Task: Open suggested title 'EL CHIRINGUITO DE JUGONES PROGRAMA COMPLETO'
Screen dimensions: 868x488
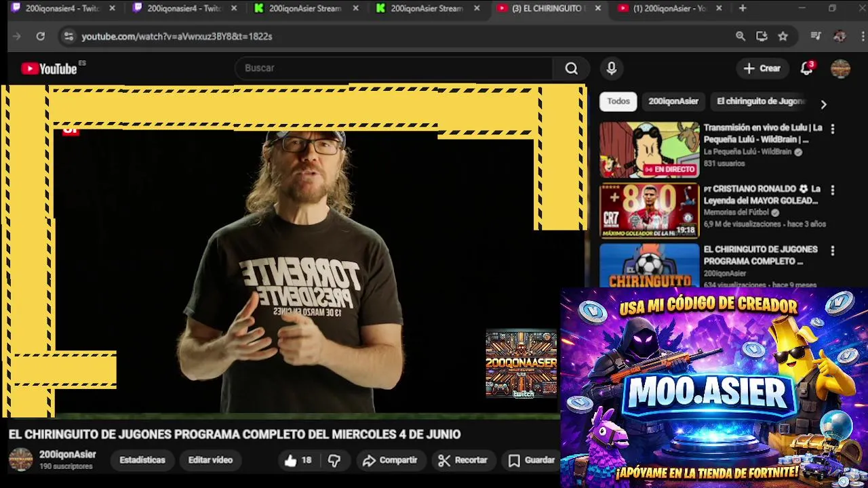Action: click(760, 256)
